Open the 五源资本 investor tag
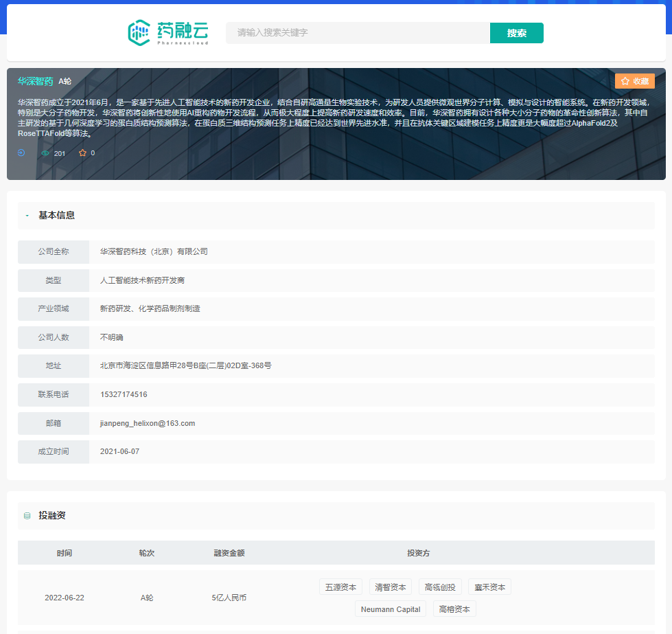672x634 pixels. [340, 587]
